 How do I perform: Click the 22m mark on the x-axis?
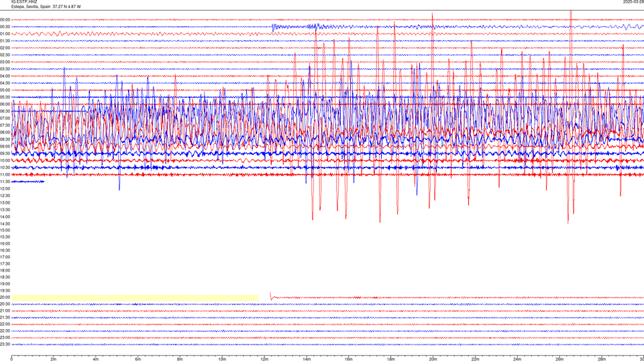[475, 359]
